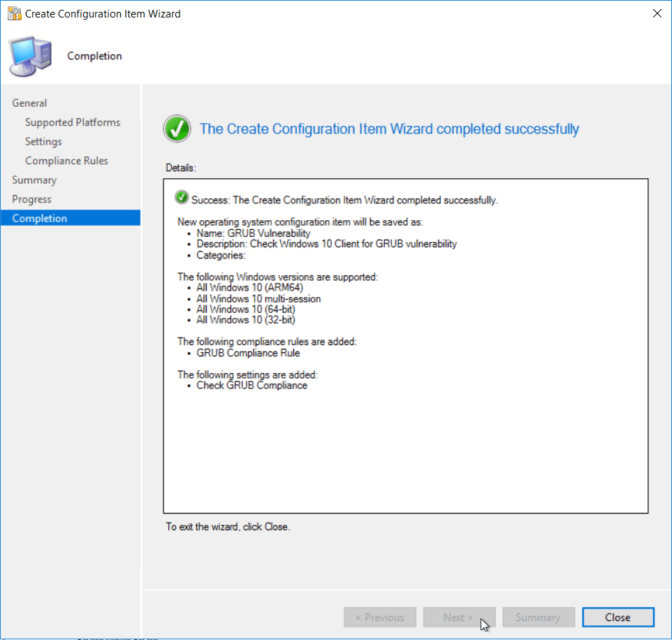672x640 pixels.
Task: Click the computer icon in the wizard header
Action: (x=30, y=56)
